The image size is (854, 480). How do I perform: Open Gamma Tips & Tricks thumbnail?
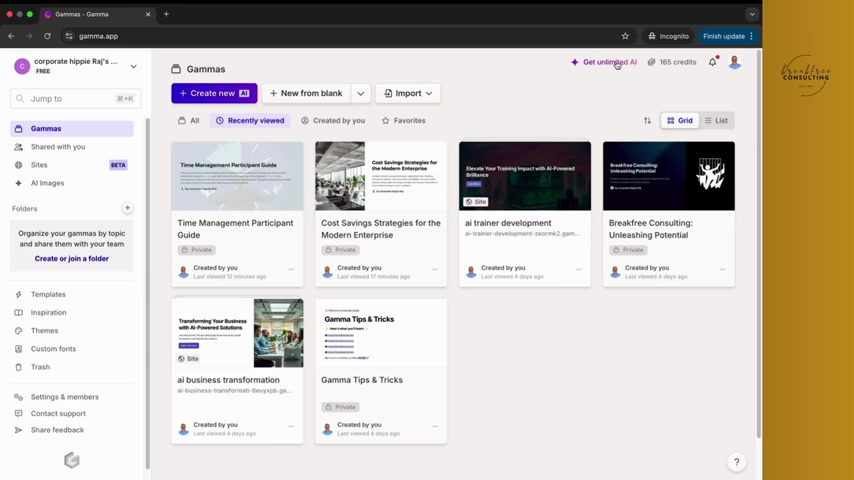point(381,333)
